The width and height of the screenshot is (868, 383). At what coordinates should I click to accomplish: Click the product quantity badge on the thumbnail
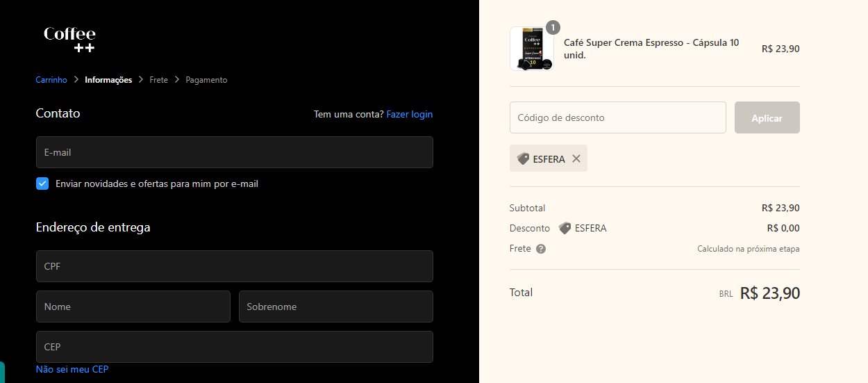pyautogui.click(x=553, y=28)
